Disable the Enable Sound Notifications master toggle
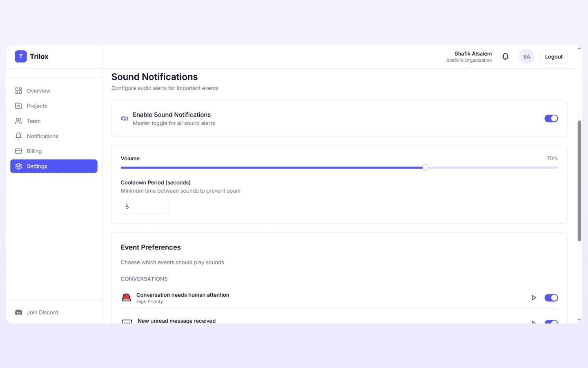The width and height of the screenshot is (588, 368). 551,118
